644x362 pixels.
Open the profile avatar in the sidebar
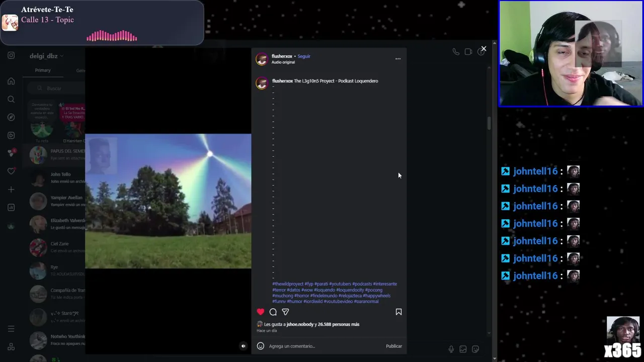click(x=11, y=226)
